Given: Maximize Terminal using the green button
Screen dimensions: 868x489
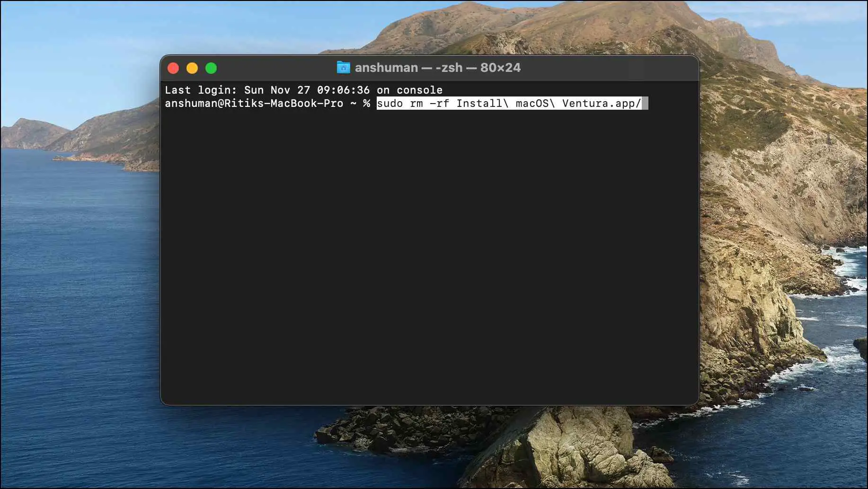Looking at the screenshot, I should (x=211, y=68).
